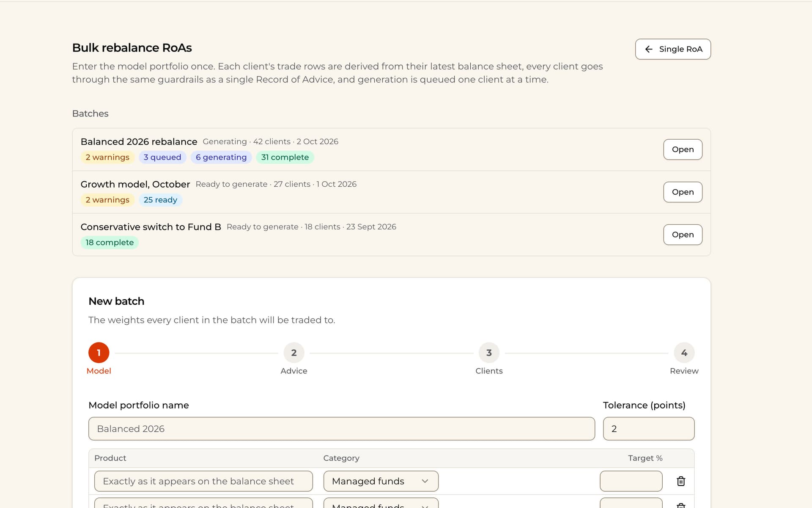Jump to step 2 Advice

coord(294,353)
